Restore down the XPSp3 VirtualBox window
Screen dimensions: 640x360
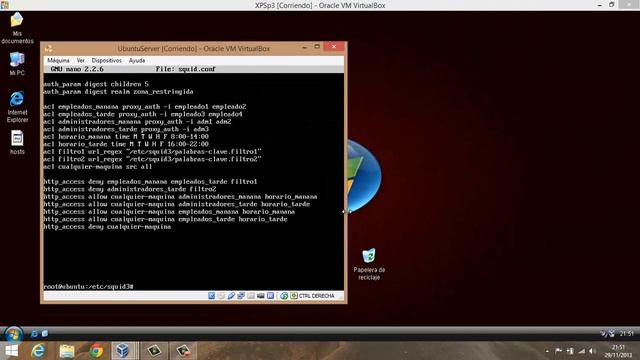pos(611,5)
